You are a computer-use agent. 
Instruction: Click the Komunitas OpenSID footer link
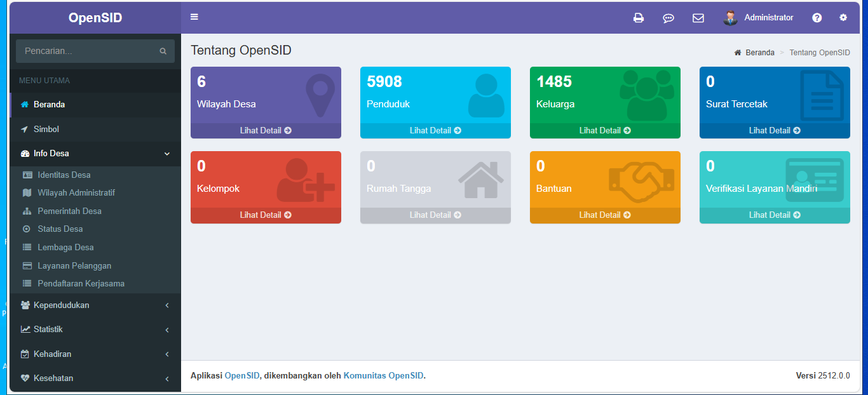coord(383,375)
